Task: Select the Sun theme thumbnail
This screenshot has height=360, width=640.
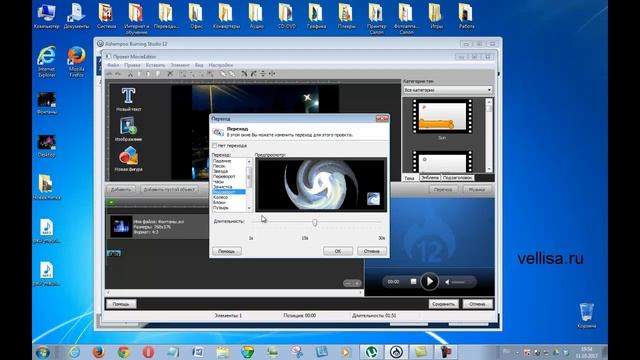Action: [x=442, y=117]
